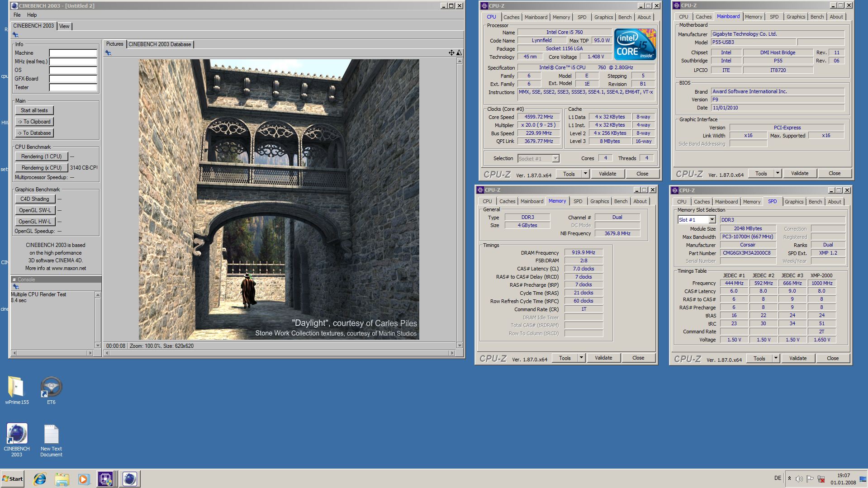Open Tools dropdown arrow in SPD window
The width and height of the screenshot is (868, 488).
point(776,358)
